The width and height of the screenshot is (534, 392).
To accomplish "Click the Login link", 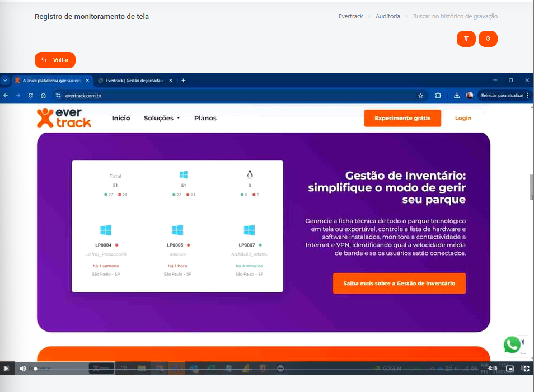I will 463,118.
